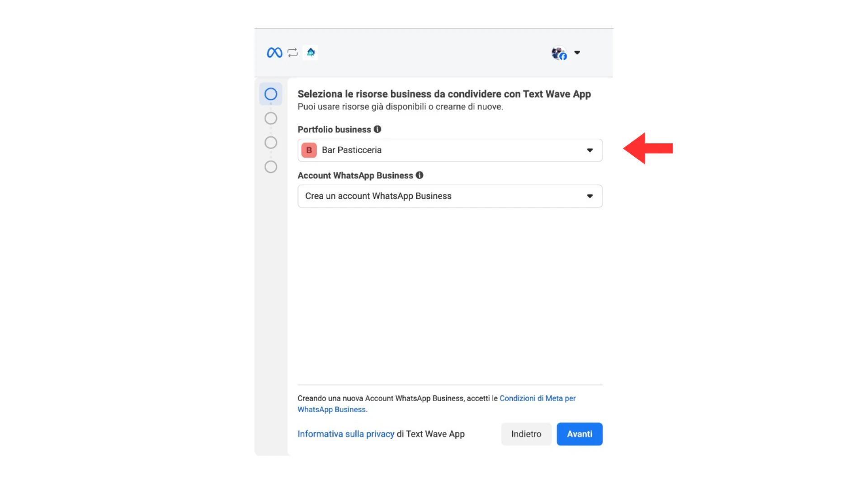
Task: Click the Indietro button
Action: coord(526,434)
